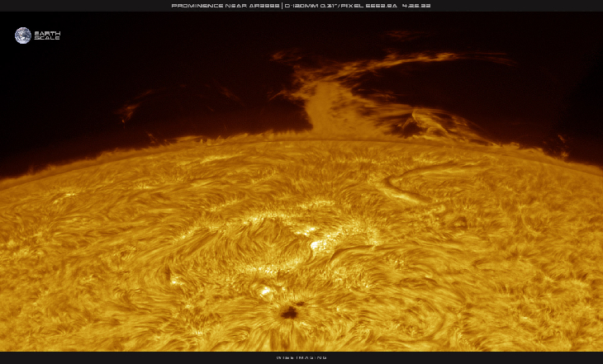603x364 pixels.
Task: Click the Earth globe scale icon
Action: pyautogui.click(x=22, y=35)
